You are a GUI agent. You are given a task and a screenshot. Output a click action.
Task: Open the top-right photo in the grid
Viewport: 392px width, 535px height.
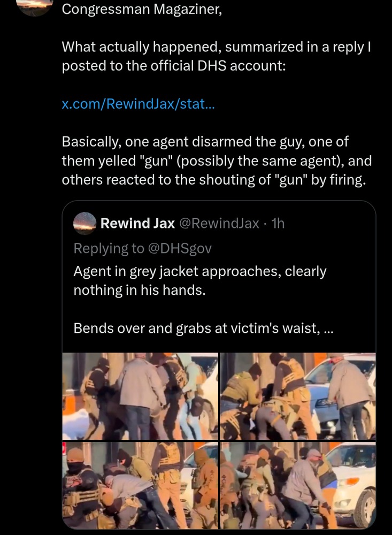298,396
